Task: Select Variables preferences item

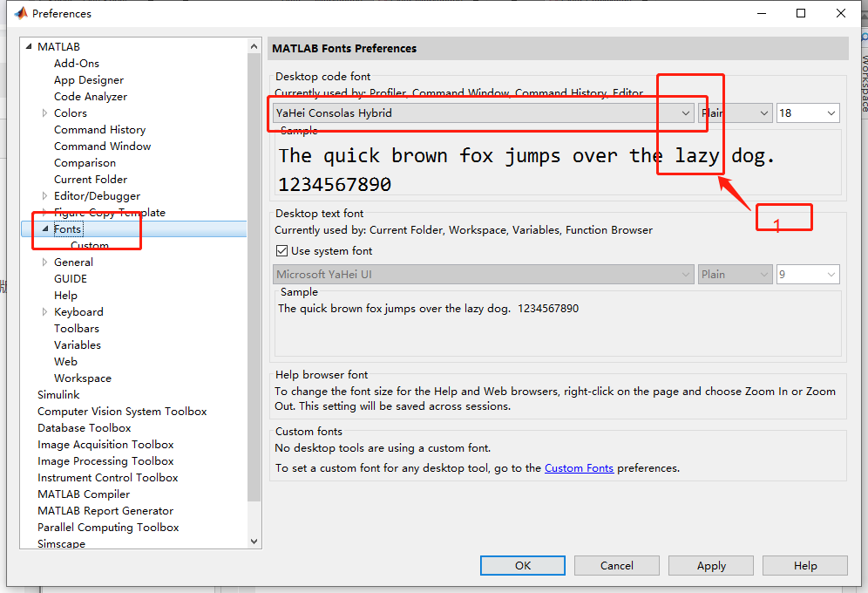Action: point(78,345)
